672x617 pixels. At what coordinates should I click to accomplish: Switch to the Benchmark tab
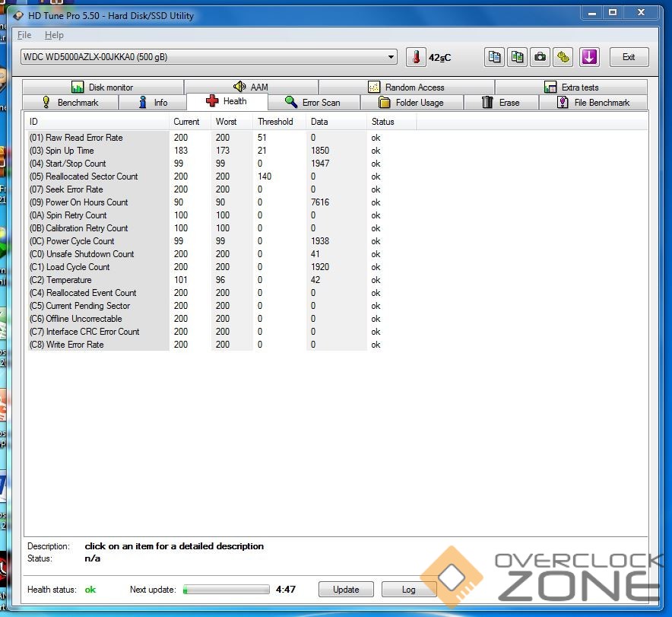point(70,103)
